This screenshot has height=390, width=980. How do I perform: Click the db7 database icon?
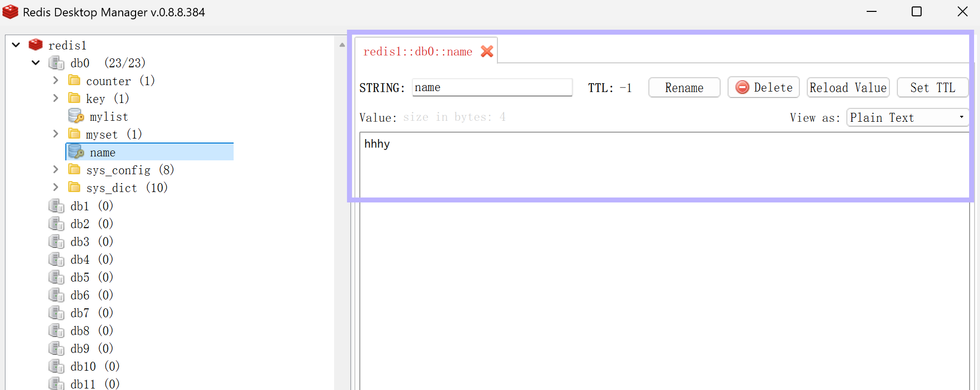[56, 312]
